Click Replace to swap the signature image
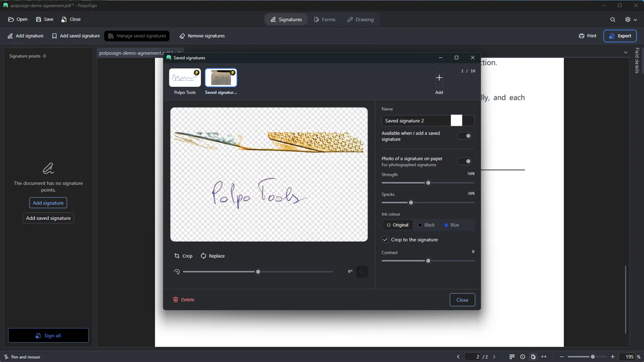This screenshot has width=644, height=362. point(213,256)
